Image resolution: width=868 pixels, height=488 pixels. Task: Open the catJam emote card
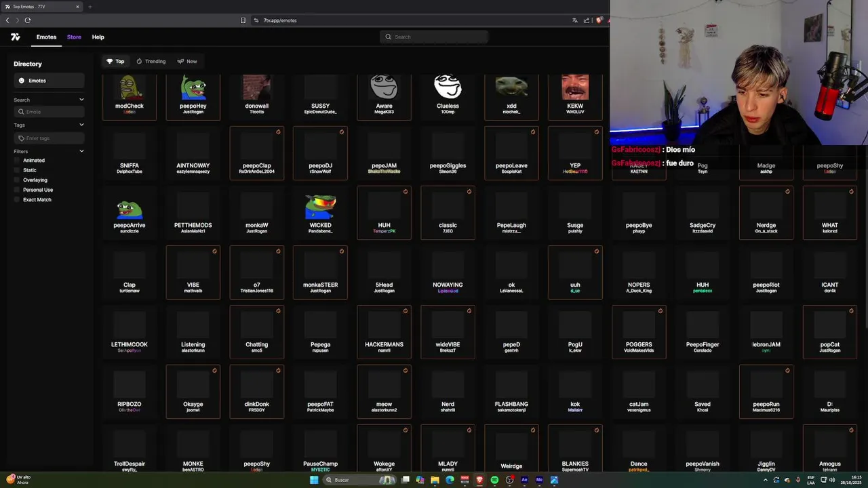click(639, 392)
